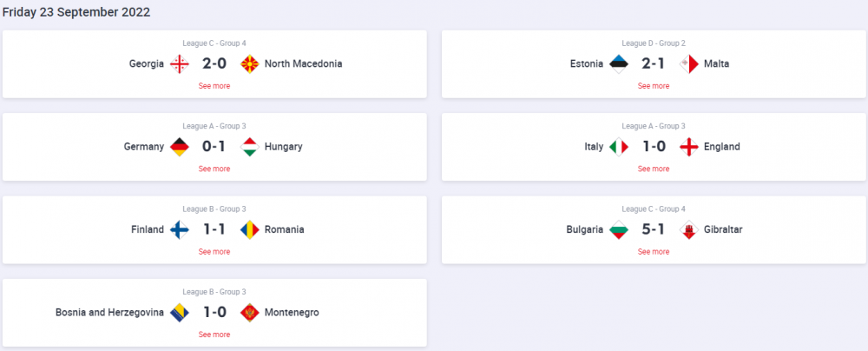Click the Malta flag icon

tap(688, 63)
